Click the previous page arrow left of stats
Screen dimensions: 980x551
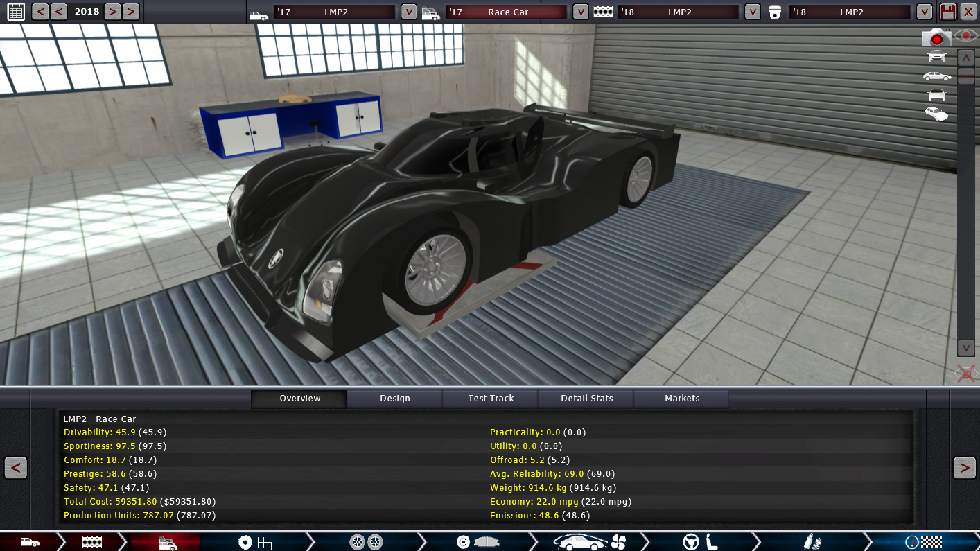[15, 468]
